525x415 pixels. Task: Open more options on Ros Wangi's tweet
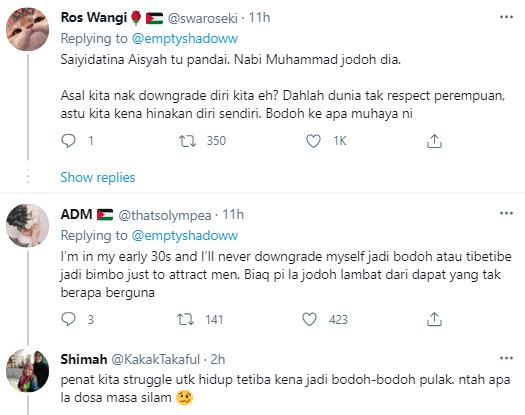(506, 17)
